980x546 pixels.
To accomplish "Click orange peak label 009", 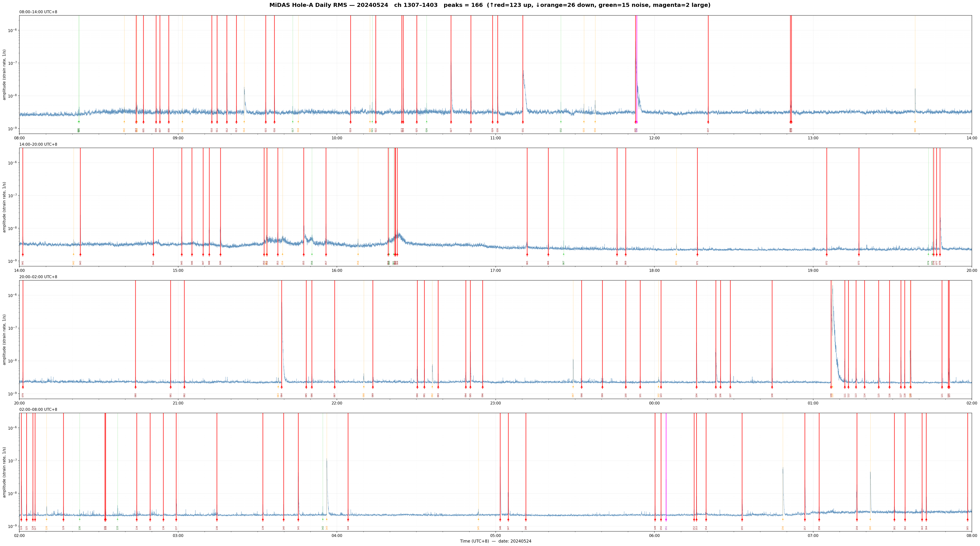I will pyautogui.click(x=182, y=130).
